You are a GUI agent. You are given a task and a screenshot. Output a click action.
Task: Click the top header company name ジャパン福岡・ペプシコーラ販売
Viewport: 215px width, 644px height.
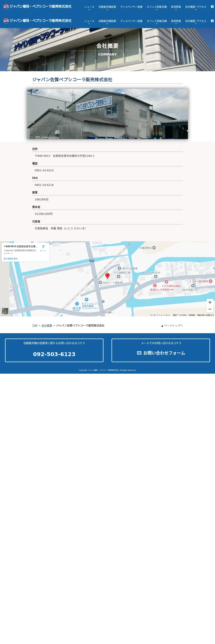pos(41,7)
